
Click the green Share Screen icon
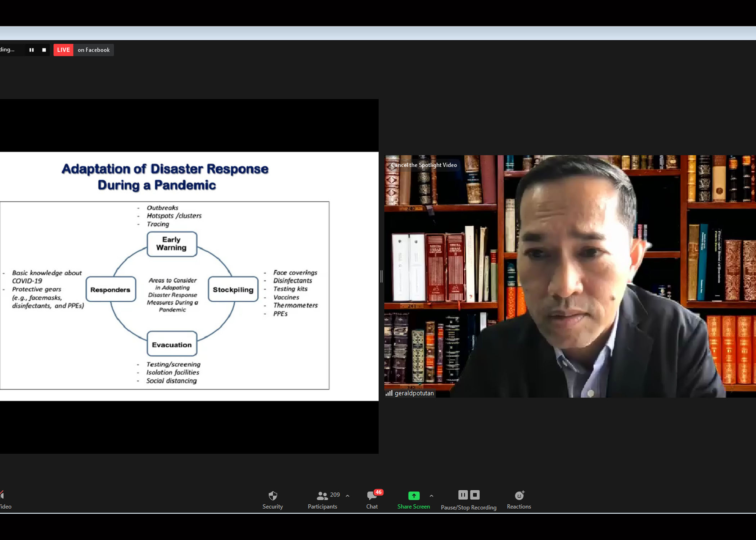[414, 496]
